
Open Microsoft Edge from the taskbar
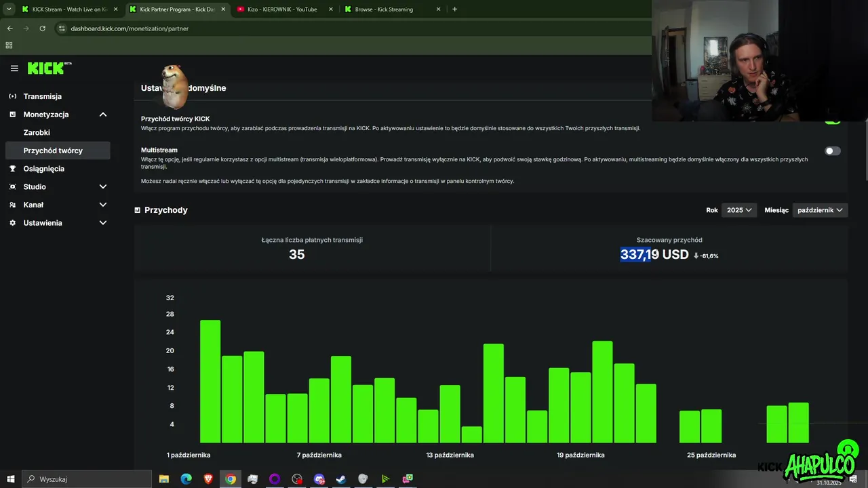(186, 479)
